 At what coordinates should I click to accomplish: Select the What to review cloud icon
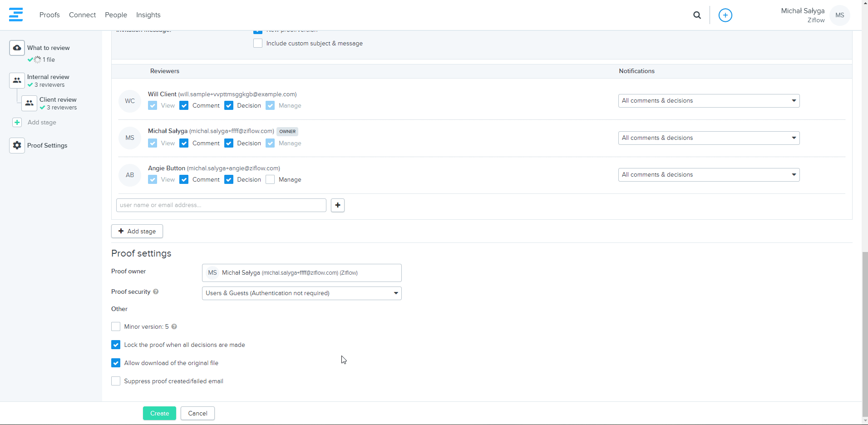[17, 48]
